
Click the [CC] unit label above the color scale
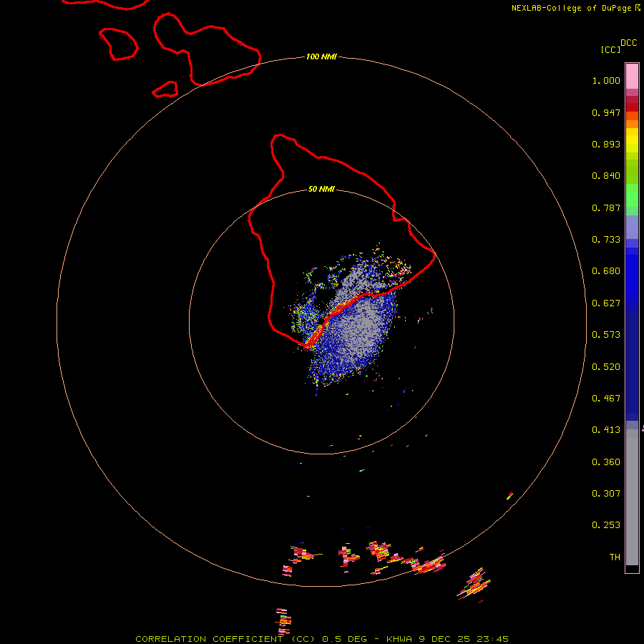pos(610,49)
